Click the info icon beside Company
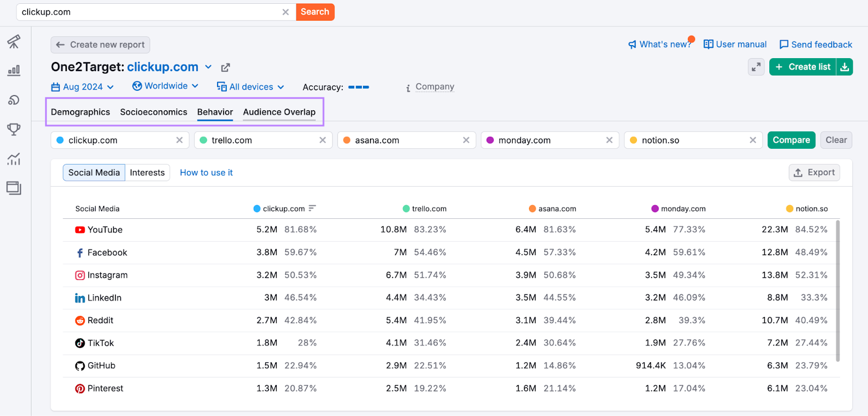868x416 pixels. pyautogui.click(x=408, y=88)
